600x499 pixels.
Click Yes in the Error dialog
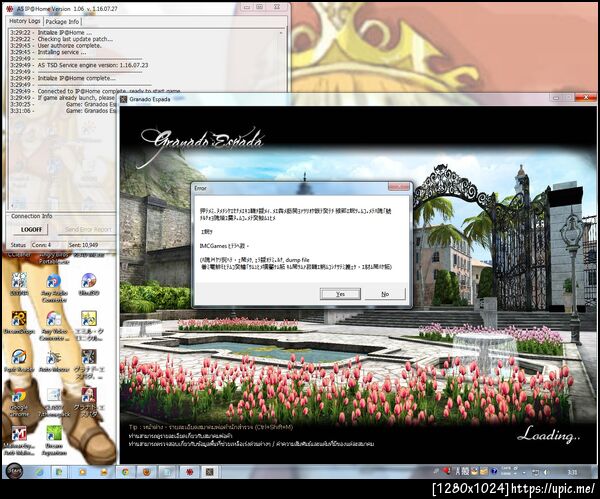(x=340, y=294)
